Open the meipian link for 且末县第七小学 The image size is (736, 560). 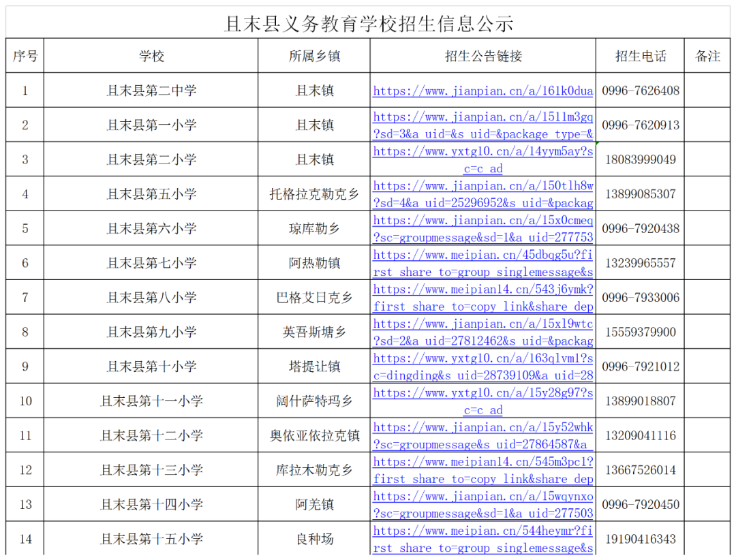[482, 255]
